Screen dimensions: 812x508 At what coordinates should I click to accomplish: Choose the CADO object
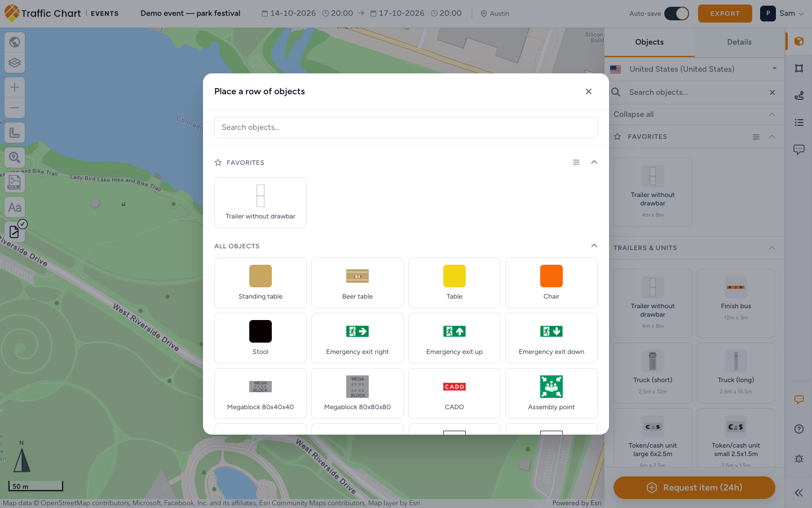tap(454, 393)
